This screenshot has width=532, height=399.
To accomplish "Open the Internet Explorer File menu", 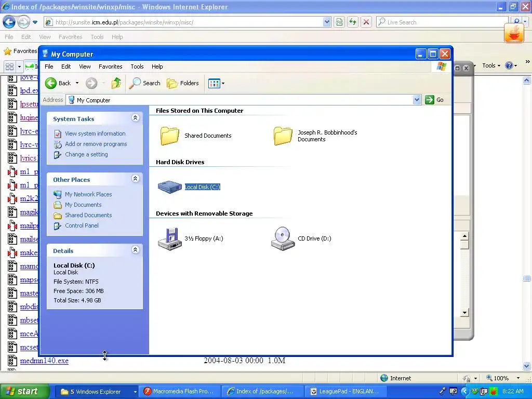I will pos(9,37).
